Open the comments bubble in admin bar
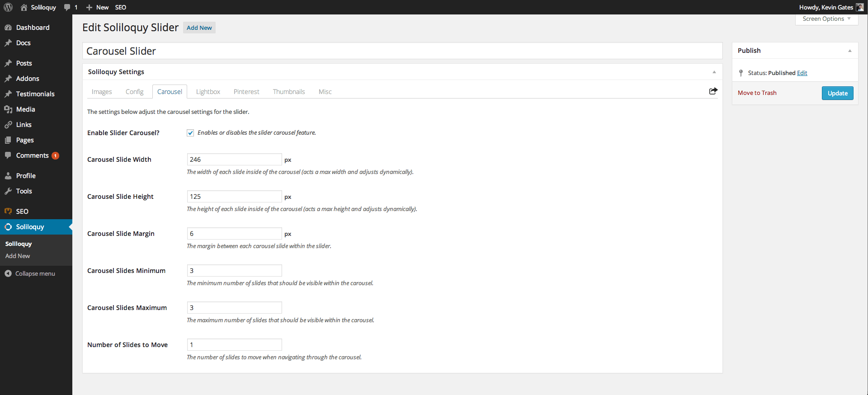The image size is (868, 395). 67,7
